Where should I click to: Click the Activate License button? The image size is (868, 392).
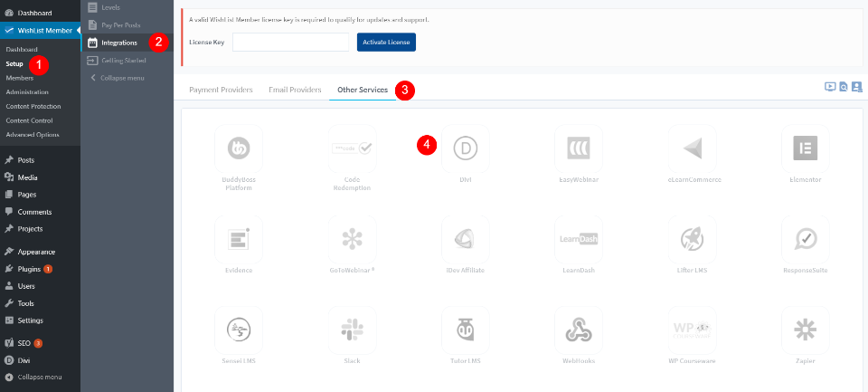click(386, 43)
